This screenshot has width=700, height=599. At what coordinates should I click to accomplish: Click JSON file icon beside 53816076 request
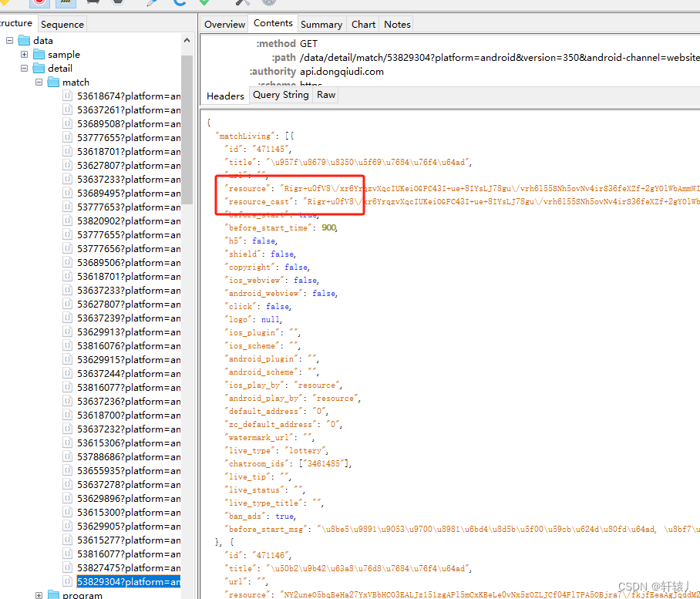click(67, 345)
